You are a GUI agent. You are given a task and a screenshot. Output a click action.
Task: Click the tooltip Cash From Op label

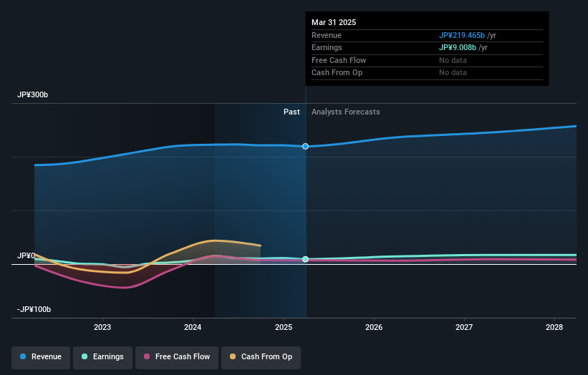pos(337,73)
